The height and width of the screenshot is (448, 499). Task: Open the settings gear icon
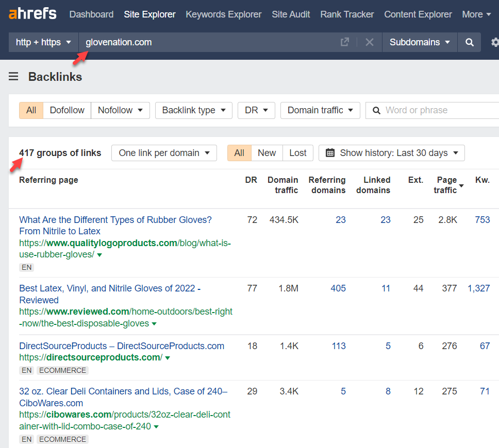point(494,42)
